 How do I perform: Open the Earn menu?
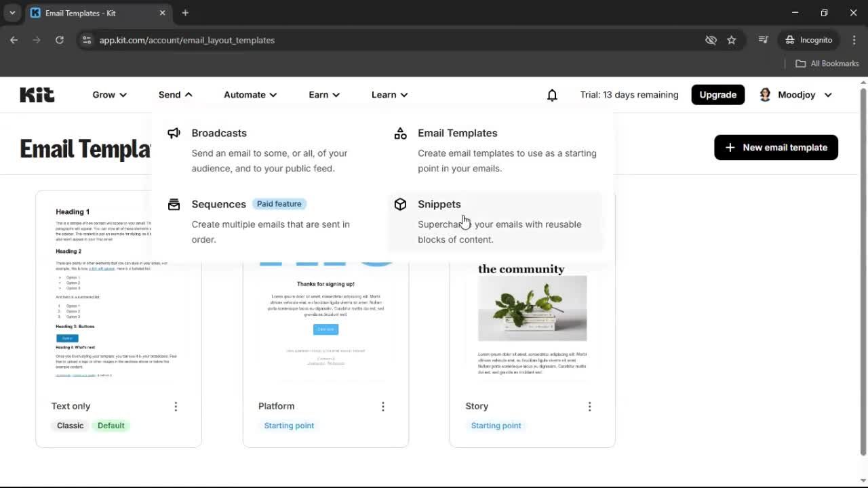(x=323, y=95)
